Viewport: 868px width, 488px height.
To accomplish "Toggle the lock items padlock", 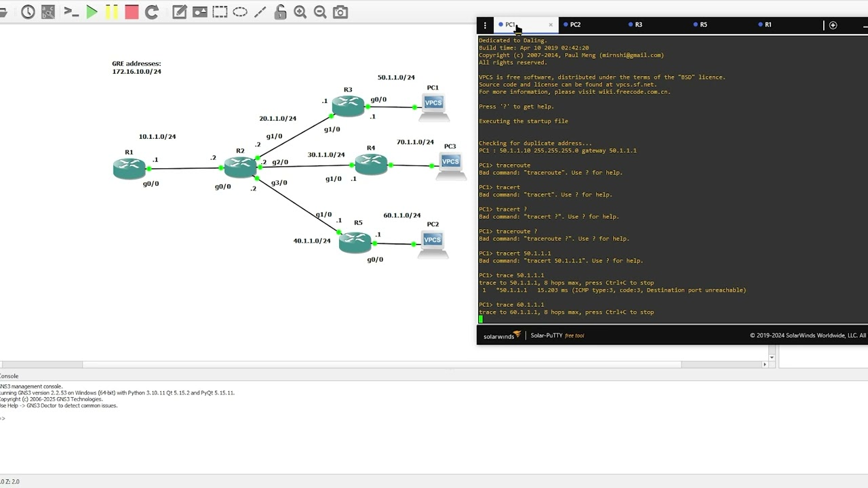I will point(280,12).
